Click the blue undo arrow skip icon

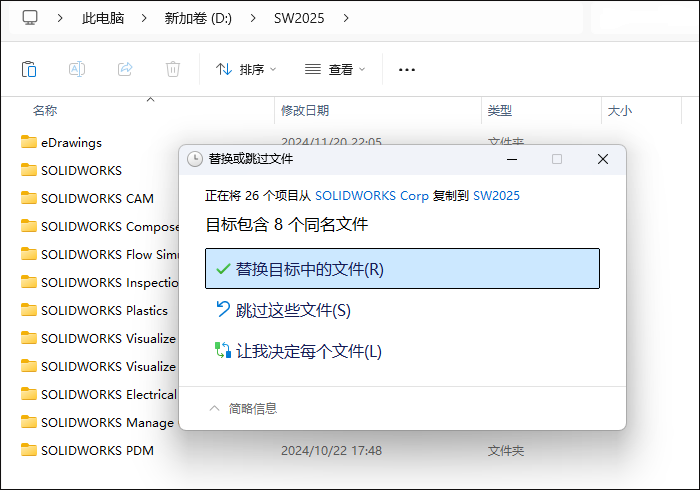223,309
